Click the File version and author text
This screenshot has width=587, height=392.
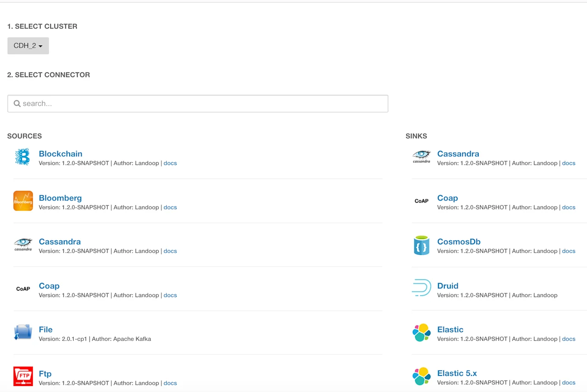coord(95,339)
